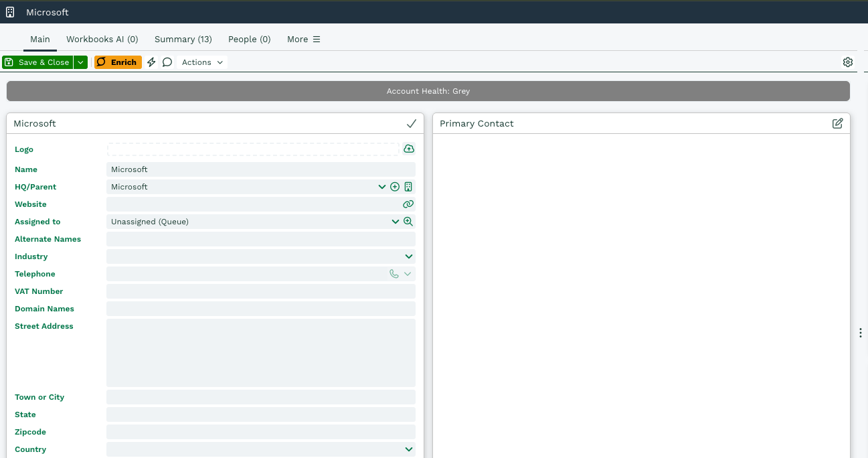
Task: Click the Zipcode input field
Action: pos(261,432)
